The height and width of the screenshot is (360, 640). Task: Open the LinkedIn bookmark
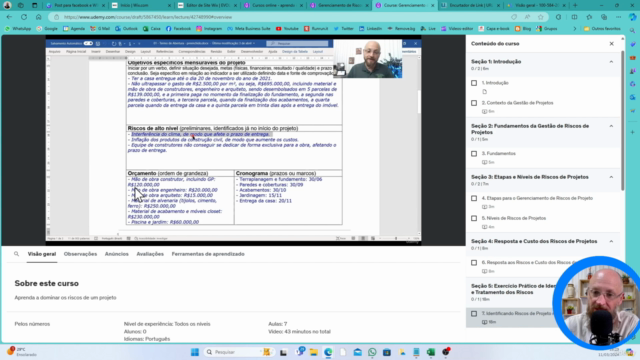[370, 29]
